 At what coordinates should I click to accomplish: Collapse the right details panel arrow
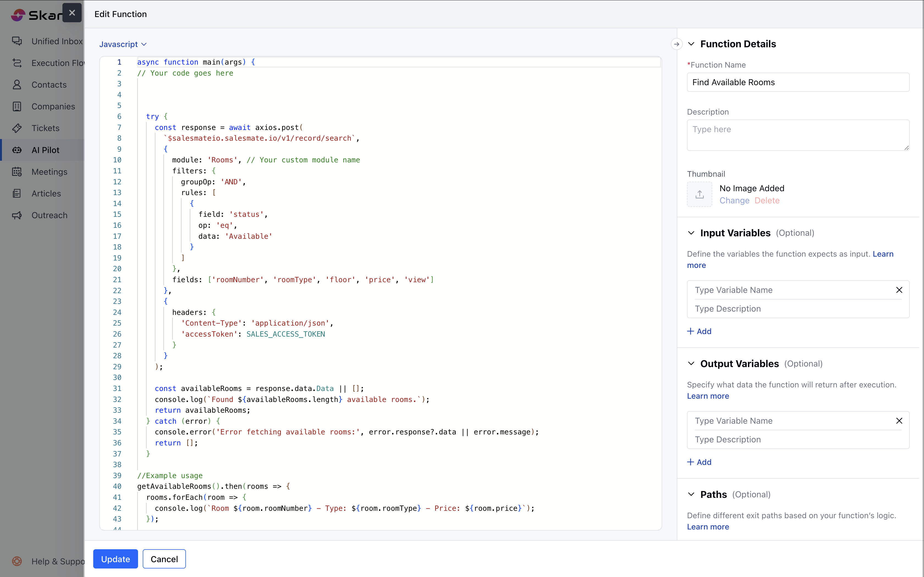[676, 44]
